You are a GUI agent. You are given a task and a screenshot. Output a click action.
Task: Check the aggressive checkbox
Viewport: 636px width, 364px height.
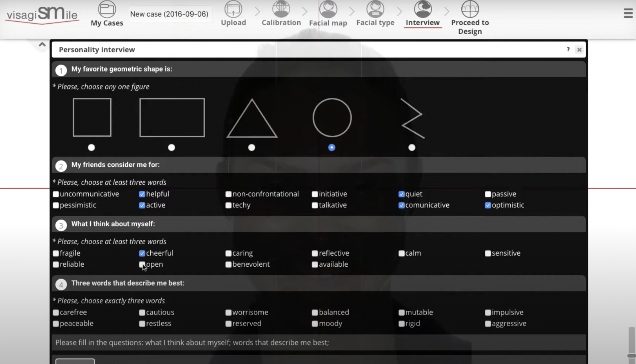[488, 324]
